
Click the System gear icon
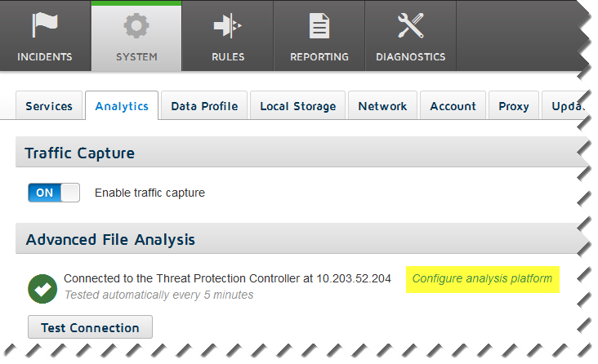(136, 26)
